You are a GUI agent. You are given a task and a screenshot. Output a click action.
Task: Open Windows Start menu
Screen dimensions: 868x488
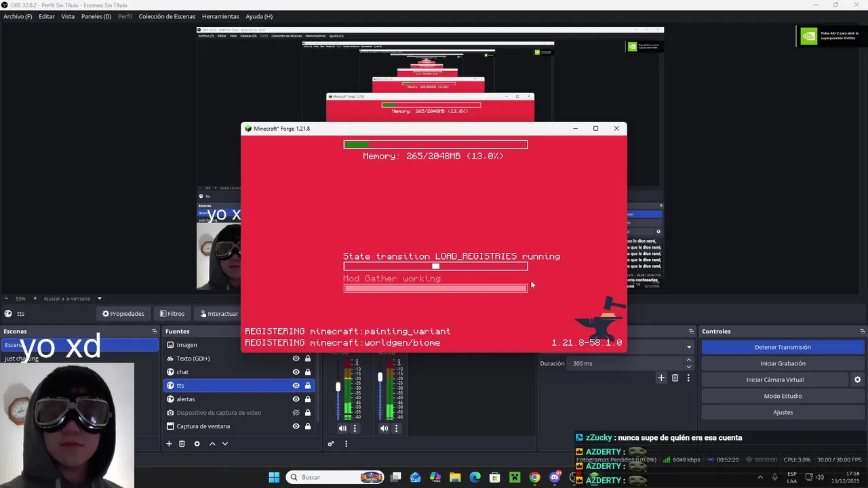pos(274,477)
